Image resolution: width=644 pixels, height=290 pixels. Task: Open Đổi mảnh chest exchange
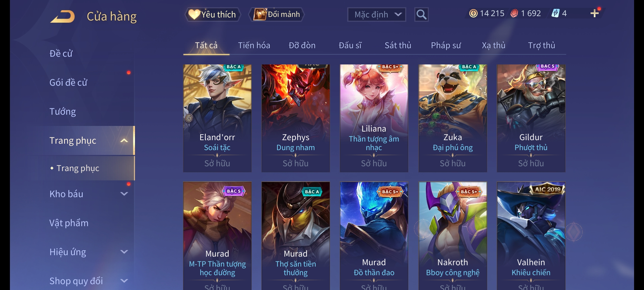(277, 15)
